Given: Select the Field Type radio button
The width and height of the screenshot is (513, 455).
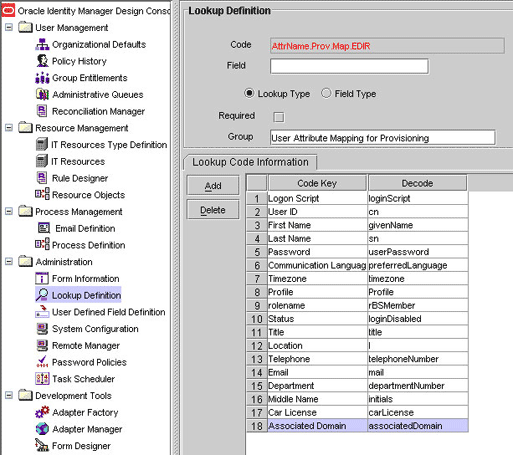Looking at the screenshot, I should (x=326, y=93).
